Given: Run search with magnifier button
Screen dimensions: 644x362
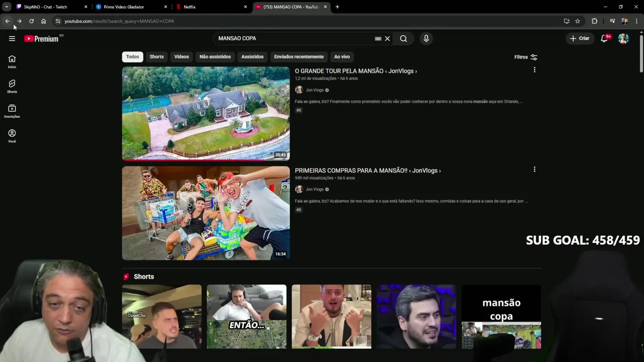Looking at the screenshot, I should [x=404, y=38].
